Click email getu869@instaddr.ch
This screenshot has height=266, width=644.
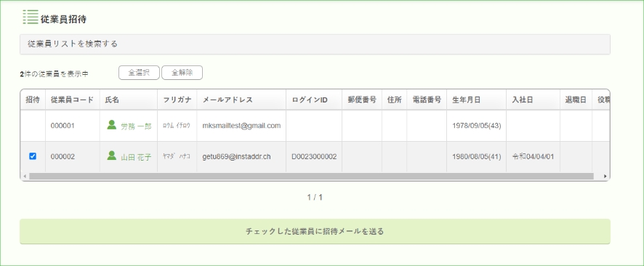tap(236, 156)
